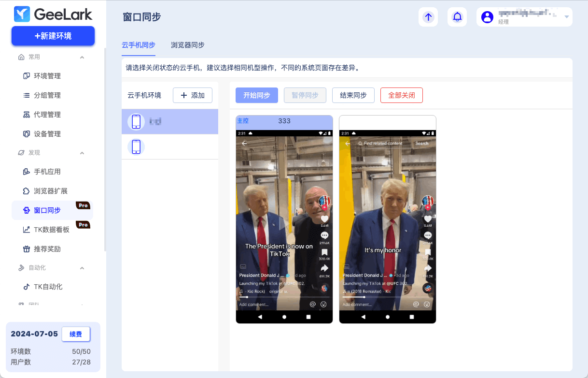
Task: Select the 云手机同步 tab
Action: point(138,45)
